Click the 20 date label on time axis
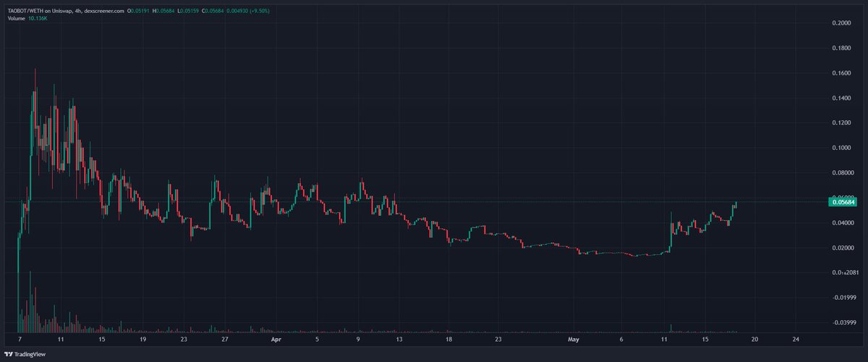Viewport: 868px width, 362px height. pos(755,339)
